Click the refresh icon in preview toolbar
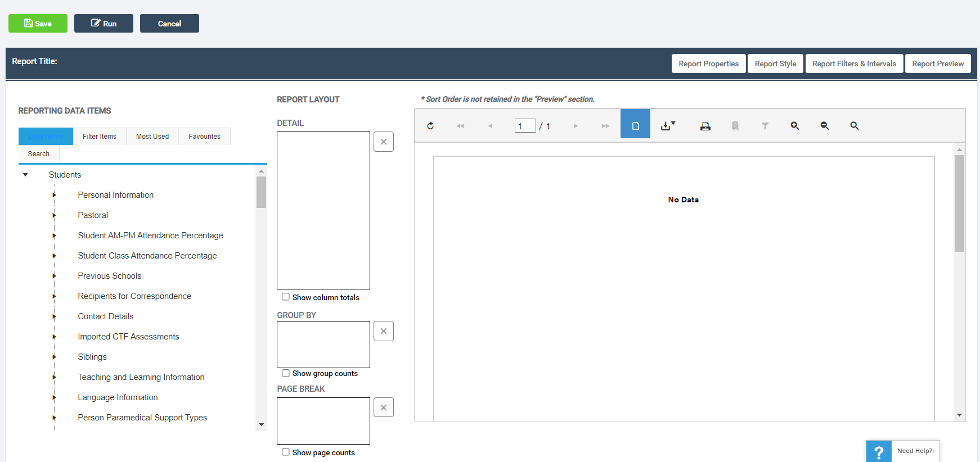 coord(430,126)
